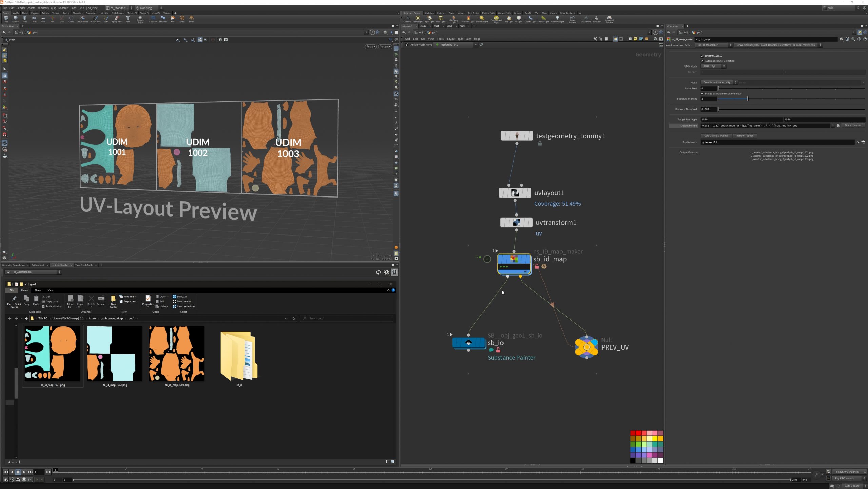Open the UDIM Mode dropdown
The width and height of the screenshot is (868, 489).
pos(713,66)
